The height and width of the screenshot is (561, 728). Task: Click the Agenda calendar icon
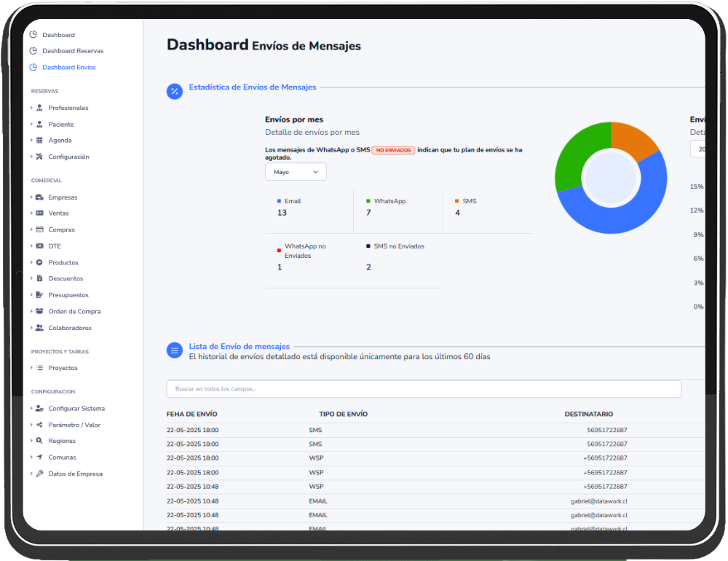point(39,141)
